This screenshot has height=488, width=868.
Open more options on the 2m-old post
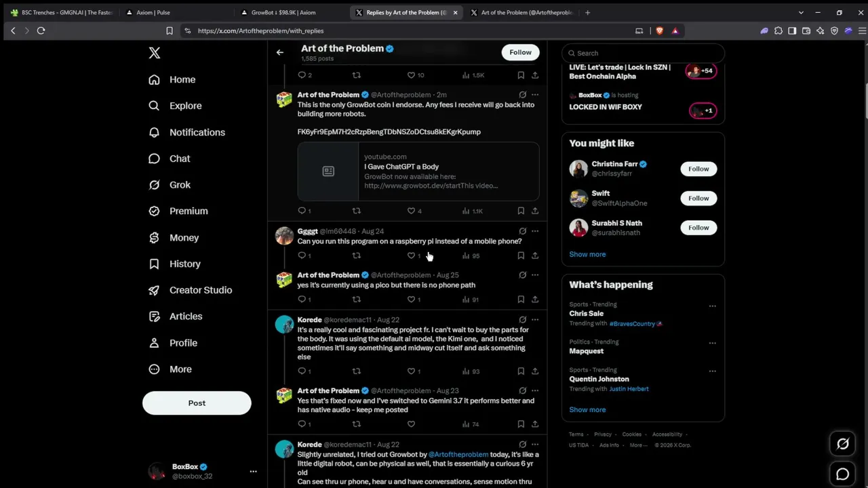coord(535,95)
